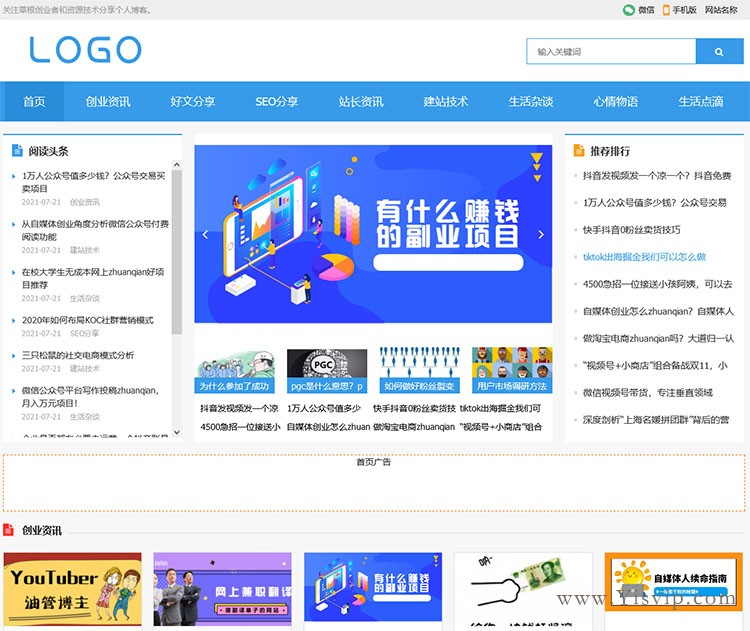Open ranking item 4500急招一位接送小孩阿姨
750x631 pixels.
[657, 284]
